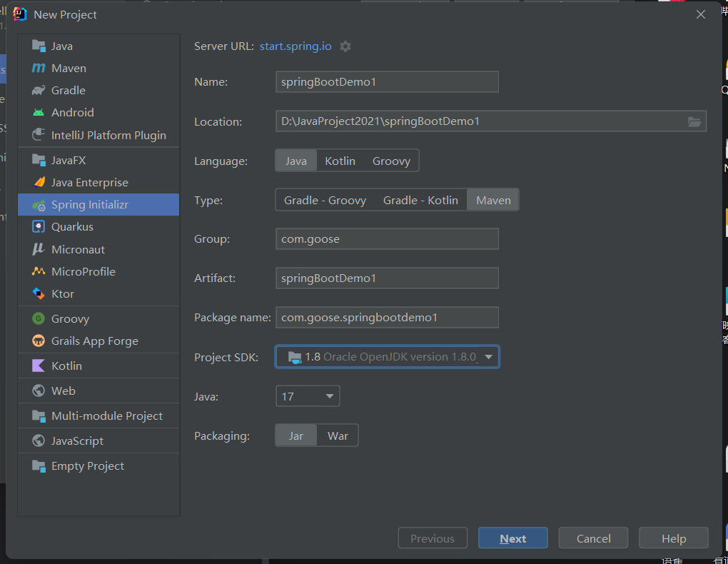The width and height of the screenshot is (728, 564).
Task: Click the Java Enterprise icon
Action: pyautogui.click(x=39, y=182)
